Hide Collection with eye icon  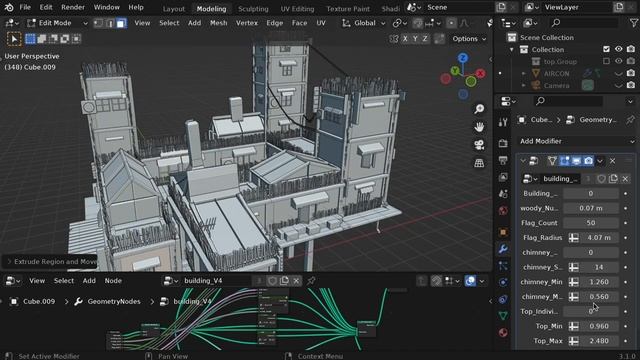click(x=619, y=49)
